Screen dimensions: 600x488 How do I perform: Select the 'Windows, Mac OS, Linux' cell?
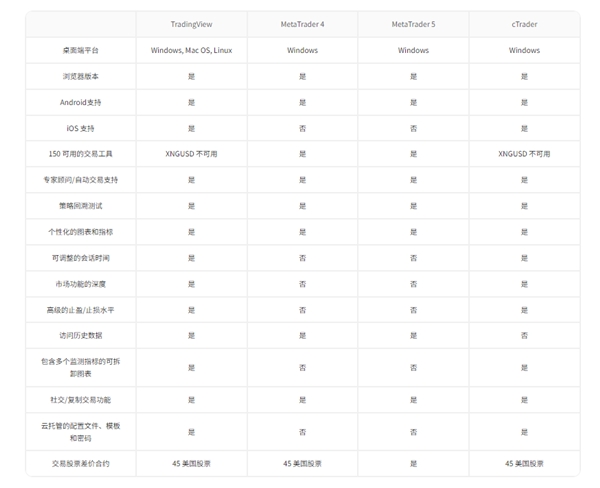[x=191, y=51]
